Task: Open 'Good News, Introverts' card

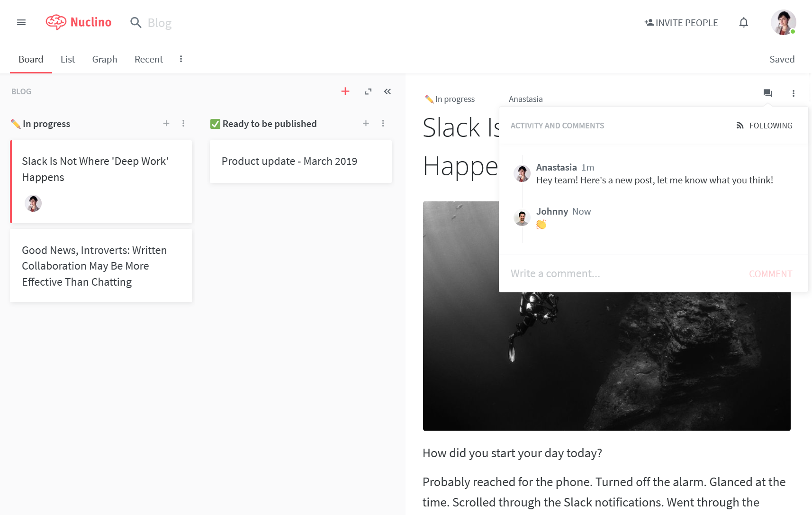Action: [x=101, y=266]
